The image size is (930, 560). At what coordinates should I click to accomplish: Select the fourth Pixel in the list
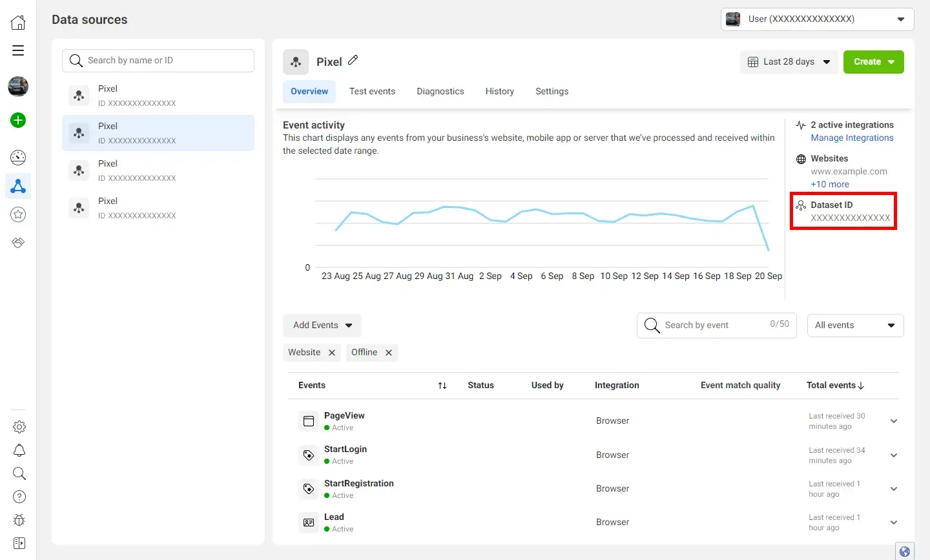pos(158,208)
